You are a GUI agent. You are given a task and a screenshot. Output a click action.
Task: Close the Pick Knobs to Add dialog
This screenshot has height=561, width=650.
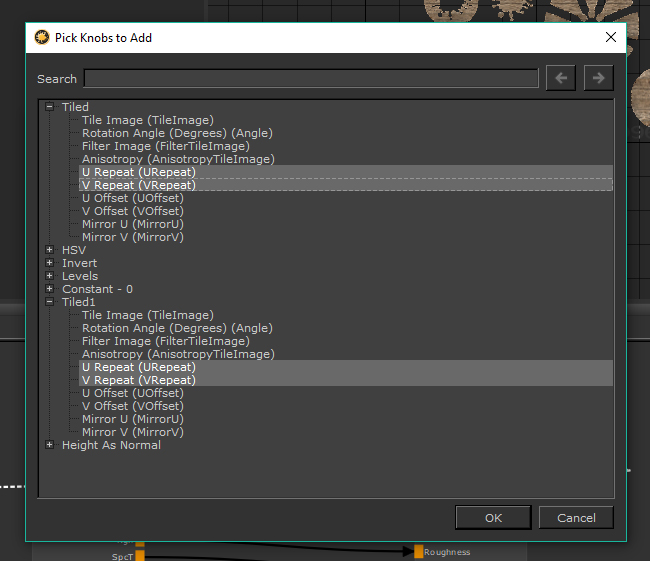click(x=611, y=38)
